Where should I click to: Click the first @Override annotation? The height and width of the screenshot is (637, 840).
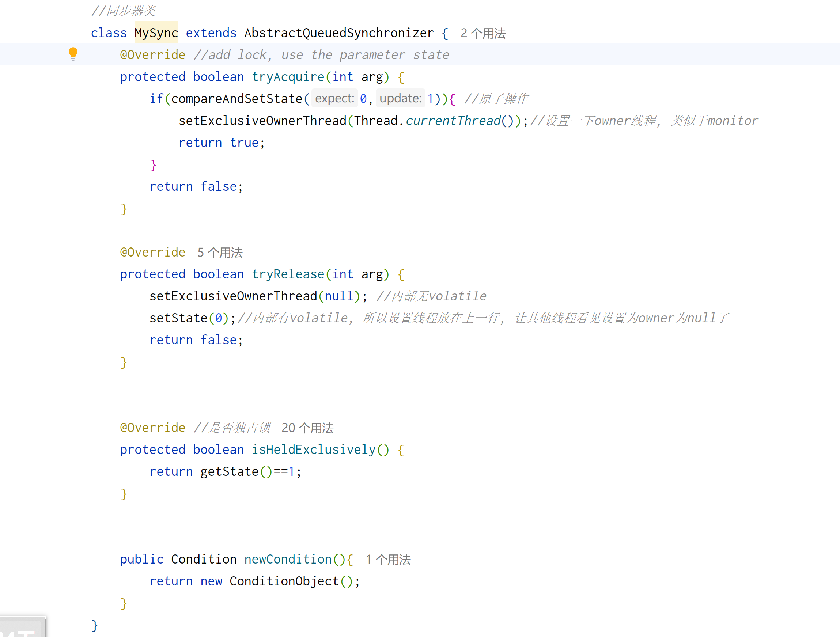pyautogui.click(x=153, y=55)
